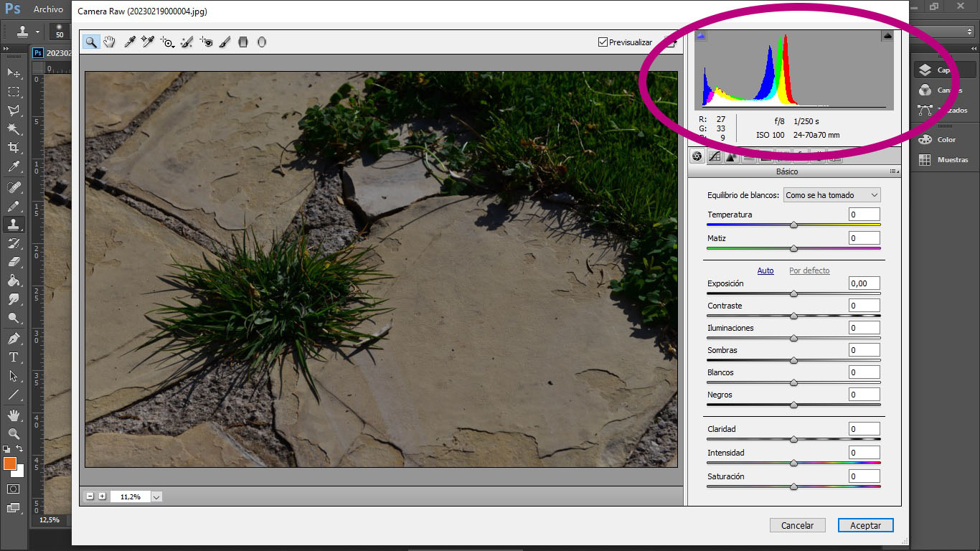The width and height of the screenshot is (980, 551).
Task: Pick the Adjustment Brush tool
Action: [225, 42]
